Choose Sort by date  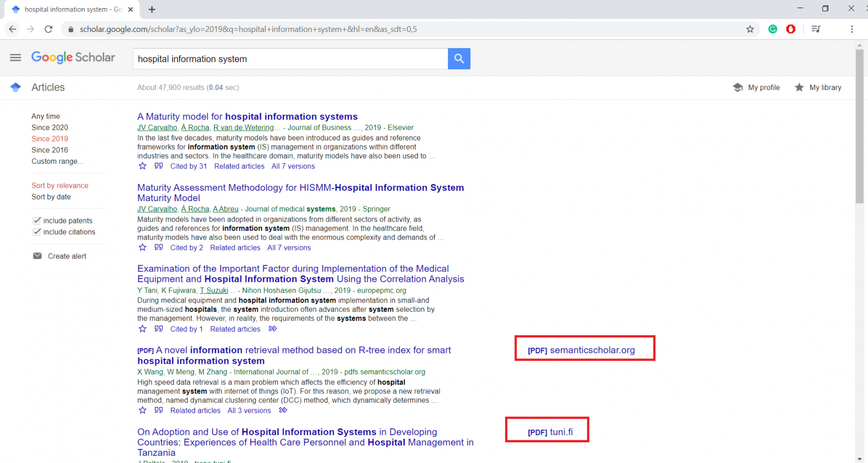(x=51, y=197)
